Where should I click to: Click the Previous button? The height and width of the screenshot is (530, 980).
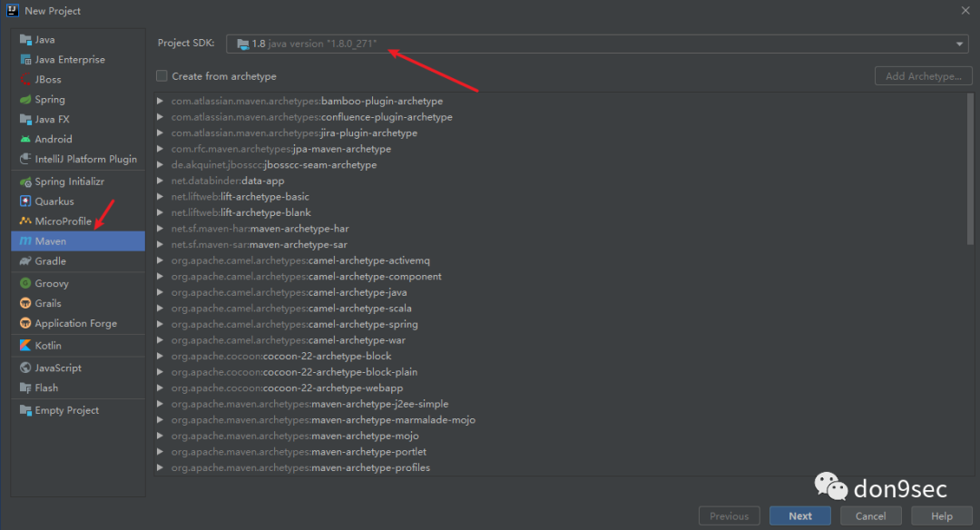pos(730,516)
